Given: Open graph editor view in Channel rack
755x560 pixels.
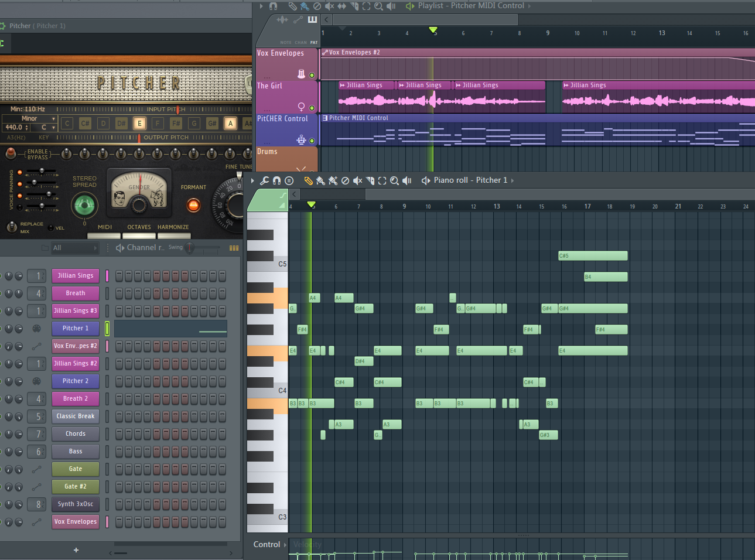Looking at the screenshot, I should click(x=234, y=248).
